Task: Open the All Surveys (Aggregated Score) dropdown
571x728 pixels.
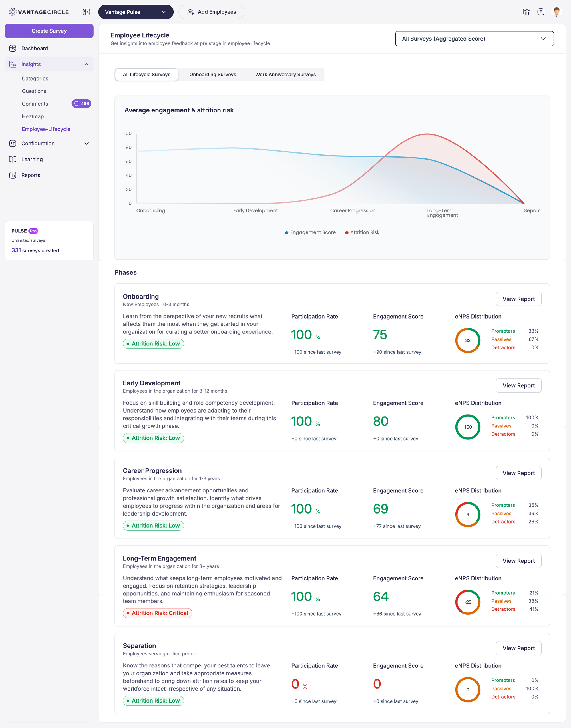Action: 474,39
